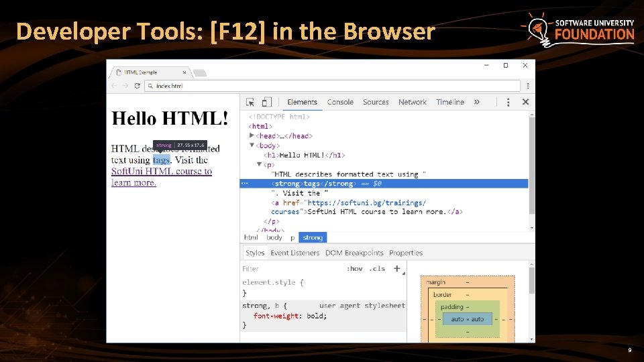644x362 pixels.
Task: Switch to the Console tab
Action: point(340,102)
